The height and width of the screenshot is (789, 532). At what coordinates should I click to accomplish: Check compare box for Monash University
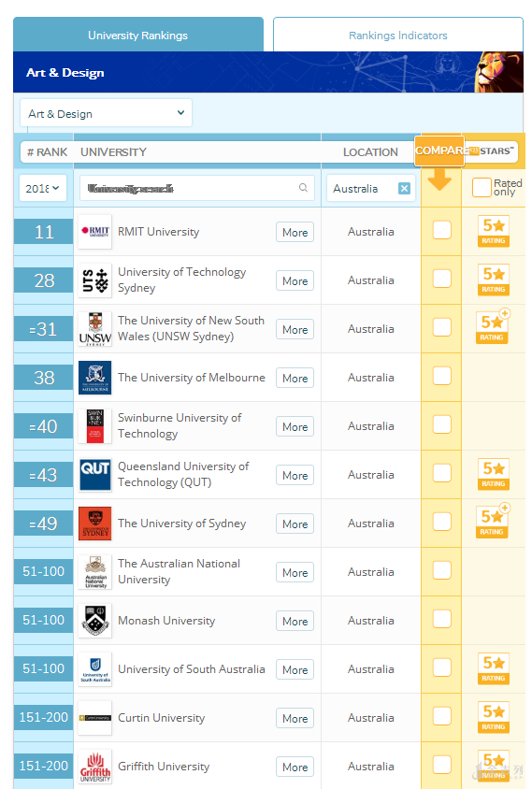(x=442, y=619)
